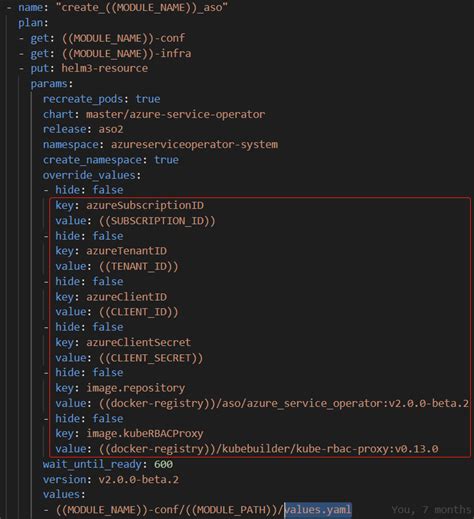Click the image.repository key
The width and height of the screenshot is (474, 519).
tap(135, 388)
